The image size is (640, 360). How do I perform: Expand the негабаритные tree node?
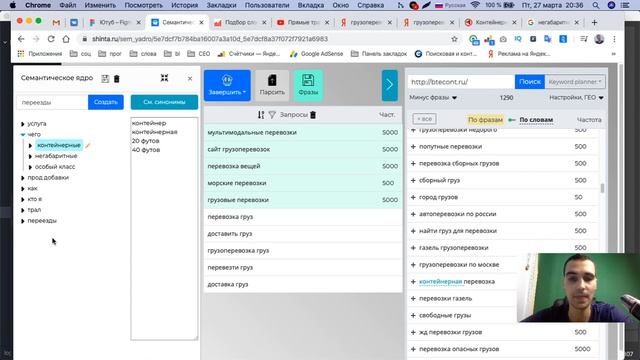coord(30,156)
